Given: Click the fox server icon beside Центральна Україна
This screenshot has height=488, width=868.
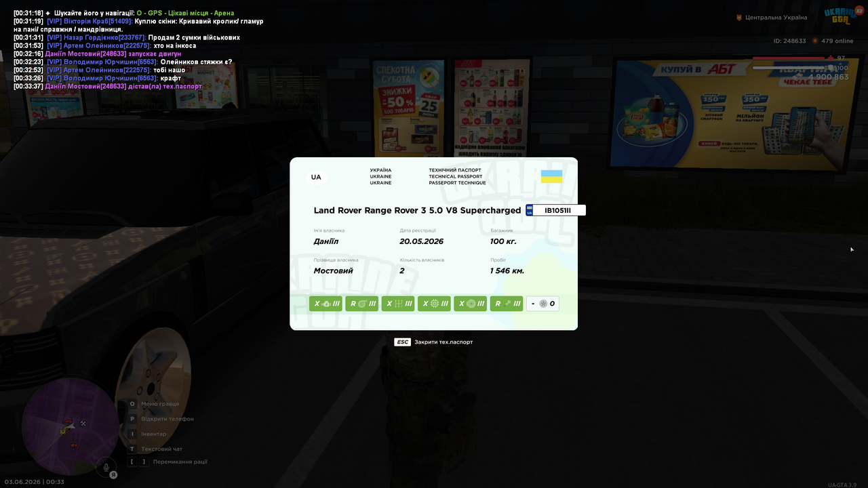Looking at the screenshot, I should (x=739, y=18).
